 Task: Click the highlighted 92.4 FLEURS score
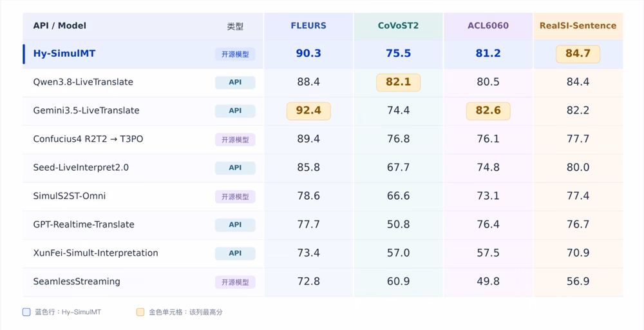[308, 111]
